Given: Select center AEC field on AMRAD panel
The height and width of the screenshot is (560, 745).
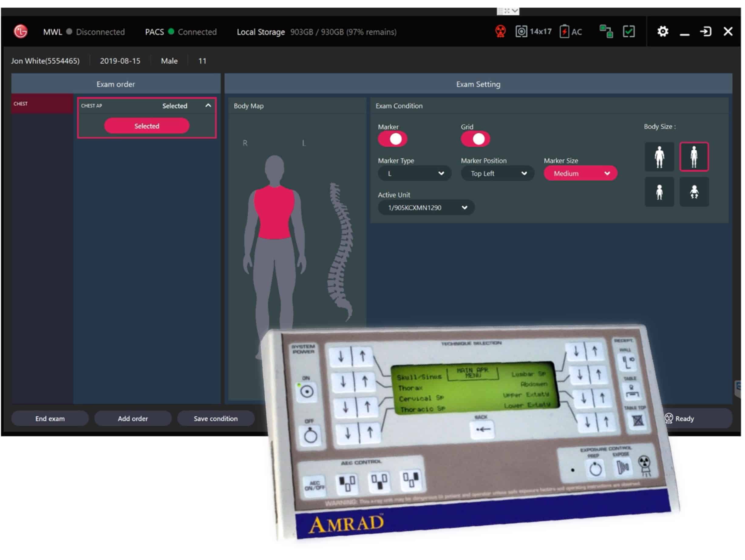Looking at the screenshot, I should point(379,482).
